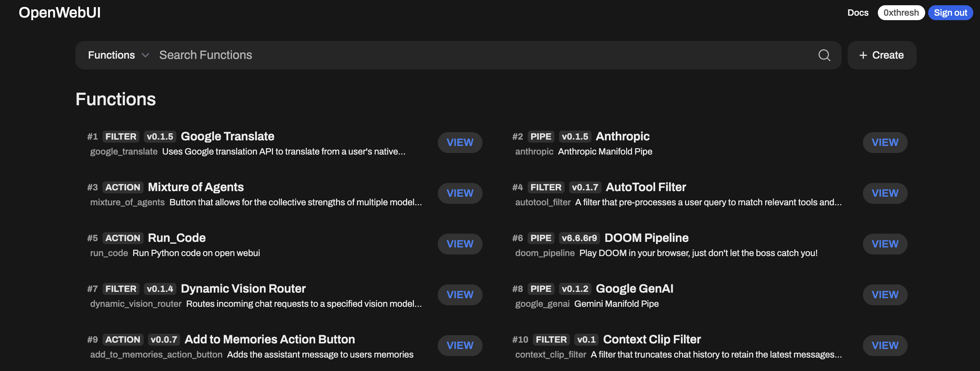
Task: Open the Mixture of Agents title
Action: point(195,187)
